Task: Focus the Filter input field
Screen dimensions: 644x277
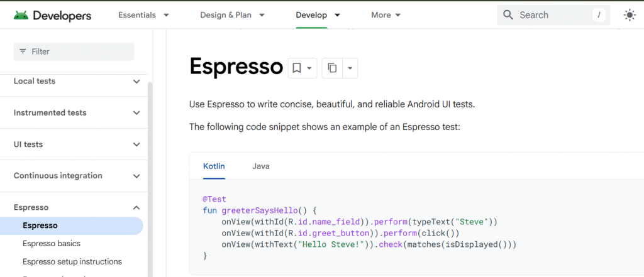Action: 74,52
